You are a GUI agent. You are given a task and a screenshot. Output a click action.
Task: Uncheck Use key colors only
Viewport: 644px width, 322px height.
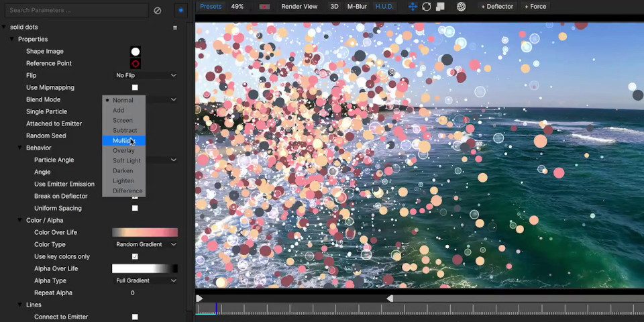point(135,256)
